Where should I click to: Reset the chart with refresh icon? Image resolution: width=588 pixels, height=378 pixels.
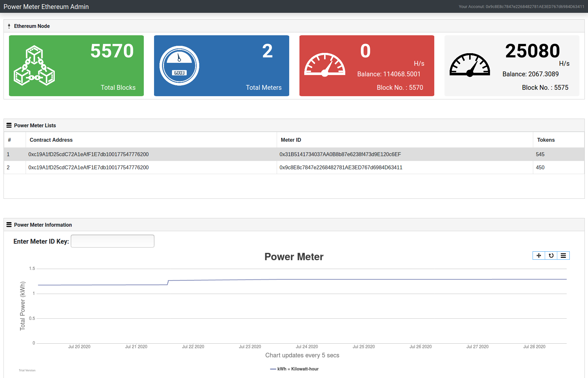551,256
